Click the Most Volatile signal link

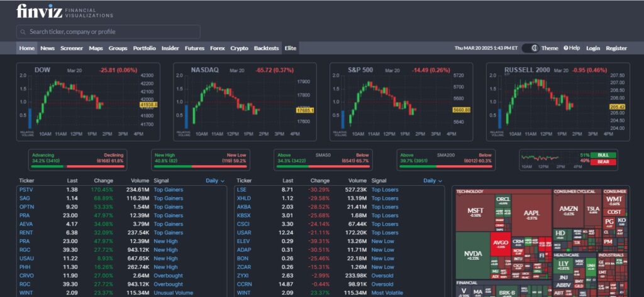pos(388,293)
